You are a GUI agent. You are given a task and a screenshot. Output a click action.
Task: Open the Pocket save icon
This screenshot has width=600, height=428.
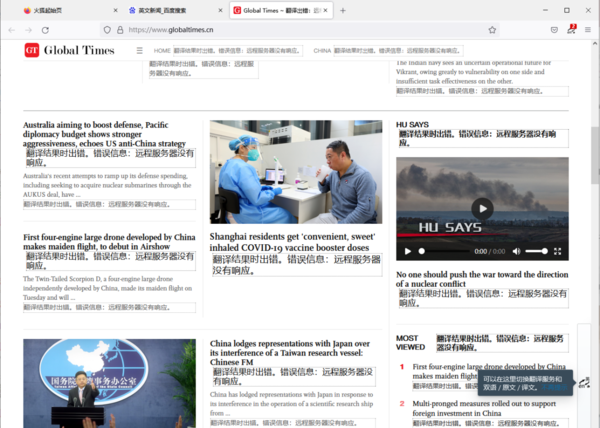tap(554, 30)
